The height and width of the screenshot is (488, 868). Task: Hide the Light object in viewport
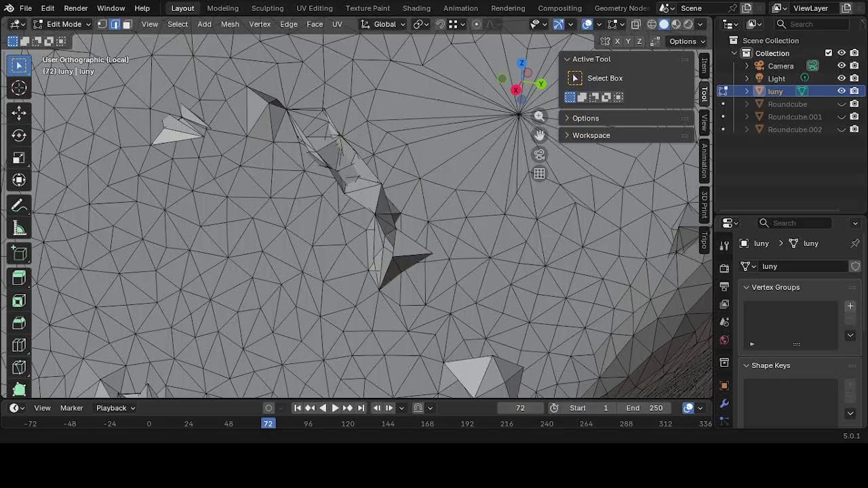(842, 79)
